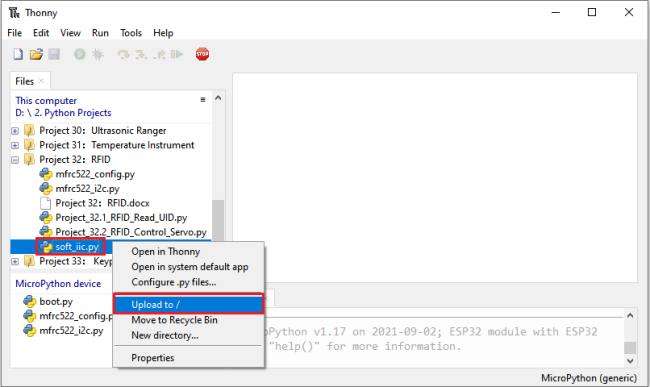Click the Python icon of mfrc522_config.py in Project 32
650x387 pixels.
coord(46,174)
